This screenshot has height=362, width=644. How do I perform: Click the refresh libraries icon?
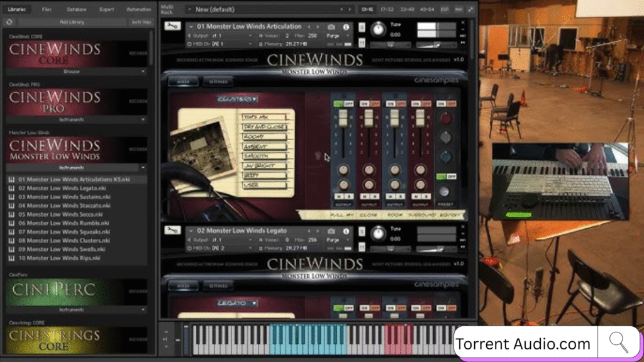(9, 22)
